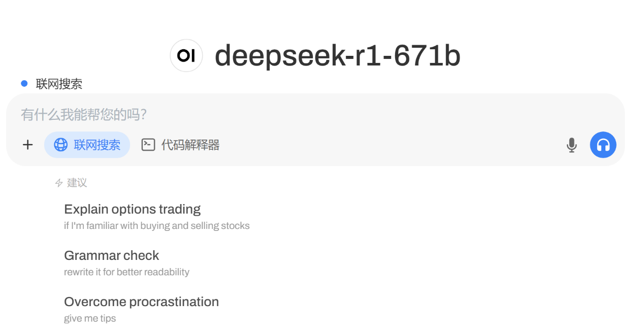This screenshot has width=644, height=333.
Task: Click the lightning bolt icon beside 建议
Action: pos(59,183)
